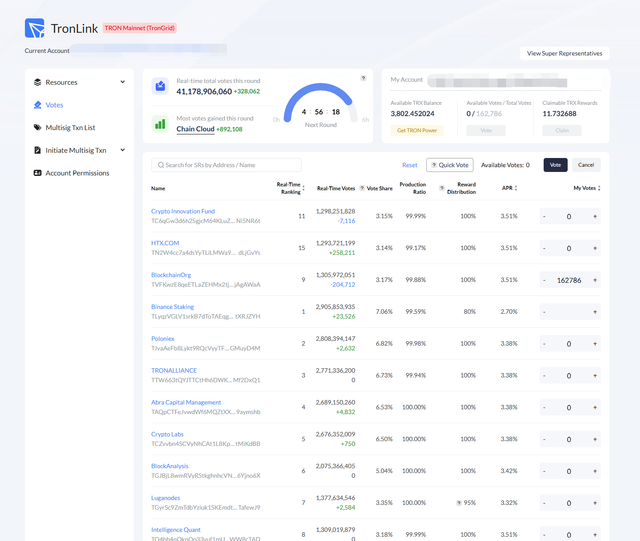Click the search magnifier icon
640x541 pixels.
[x=161, y=165]
